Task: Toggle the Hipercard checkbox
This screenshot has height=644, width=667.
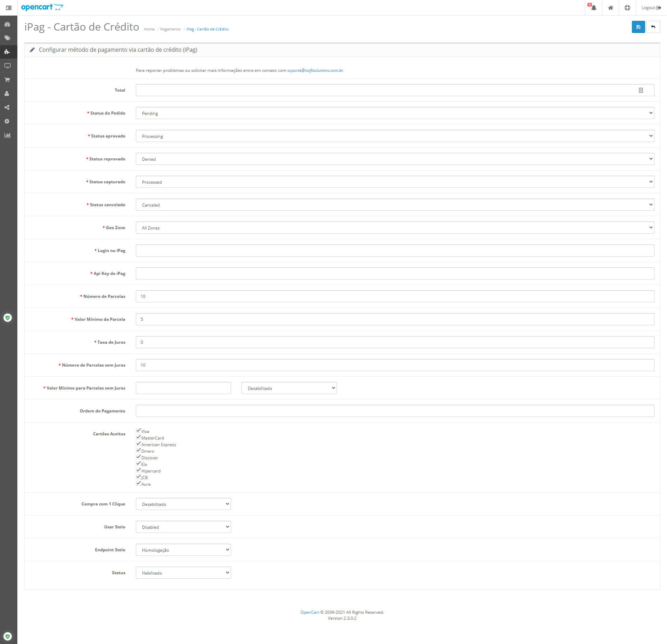Action: (x=138, y=470)
